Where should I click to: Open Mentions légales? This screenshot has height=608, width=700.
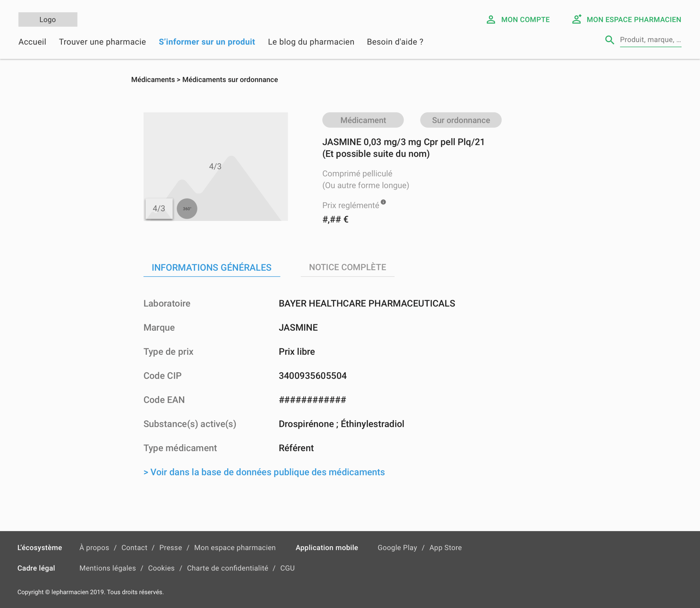pos(107,568)
